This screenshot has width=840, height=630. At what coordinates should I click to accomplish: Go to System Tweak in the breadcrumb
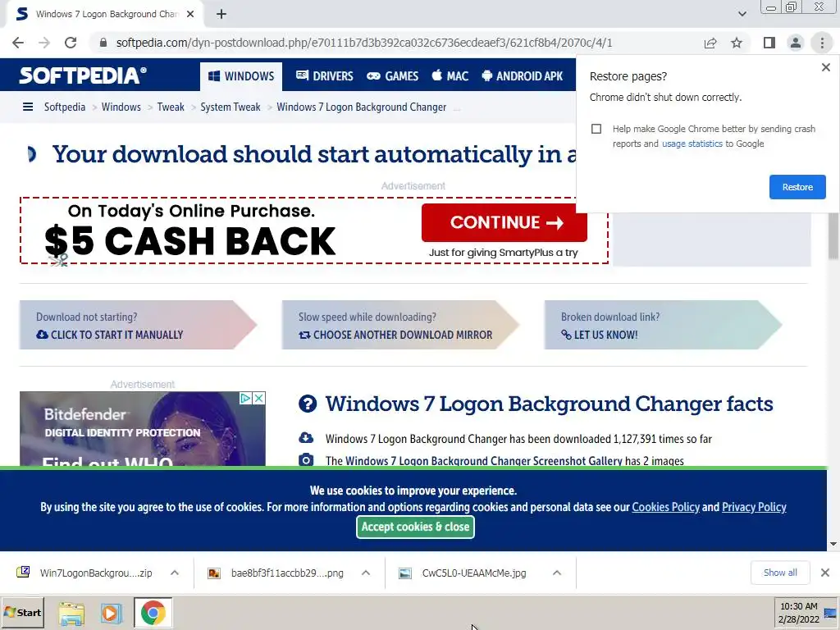point(231,107)
